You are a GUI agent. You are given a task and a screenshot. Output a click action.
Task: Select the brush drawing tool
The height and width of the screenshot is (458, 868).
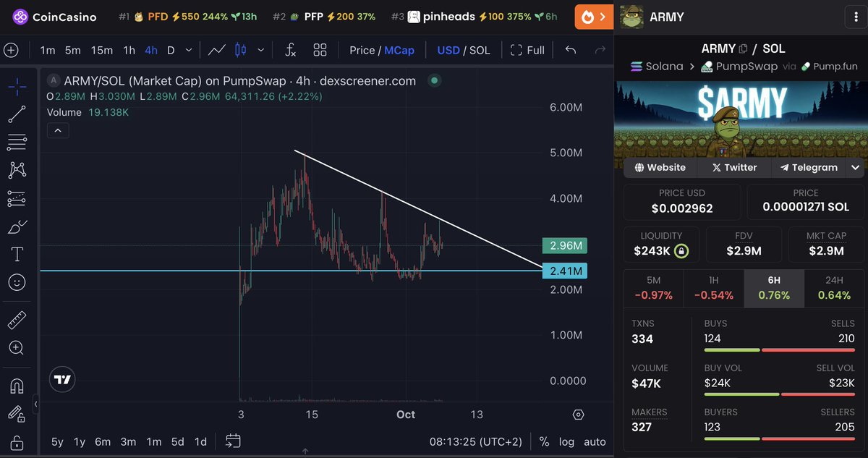tap(17, 226)
